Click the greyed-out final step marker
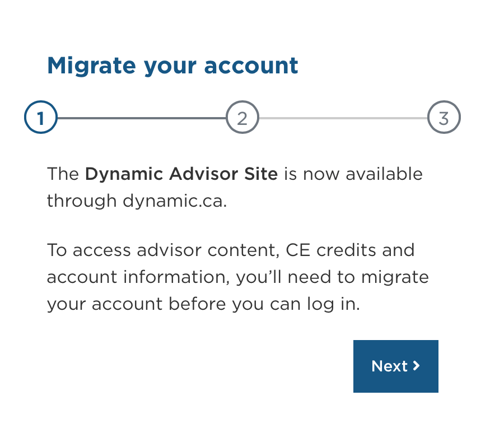This screenshot has width=504, height=428. pyautogui.click(x=444, y=117)
